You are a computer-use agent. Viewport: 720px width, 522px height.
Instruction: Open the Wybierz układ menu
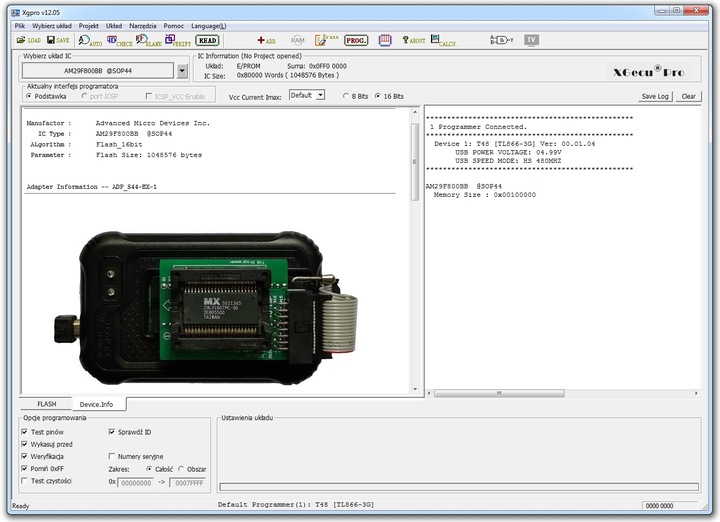coord(52,26)
